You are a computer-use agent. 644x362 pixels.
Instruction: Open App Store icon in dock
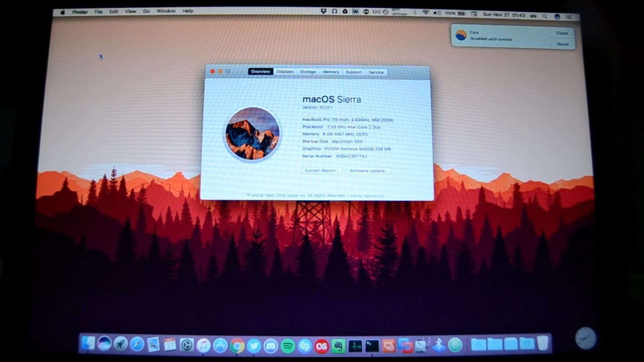tap(220, 345)
